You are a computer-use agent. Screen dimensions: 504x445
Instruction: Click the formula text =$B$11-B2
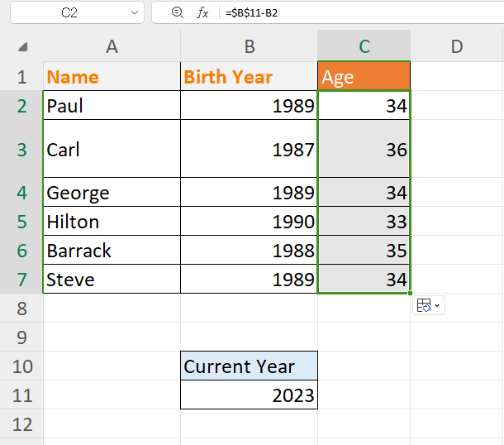(251, 13)
